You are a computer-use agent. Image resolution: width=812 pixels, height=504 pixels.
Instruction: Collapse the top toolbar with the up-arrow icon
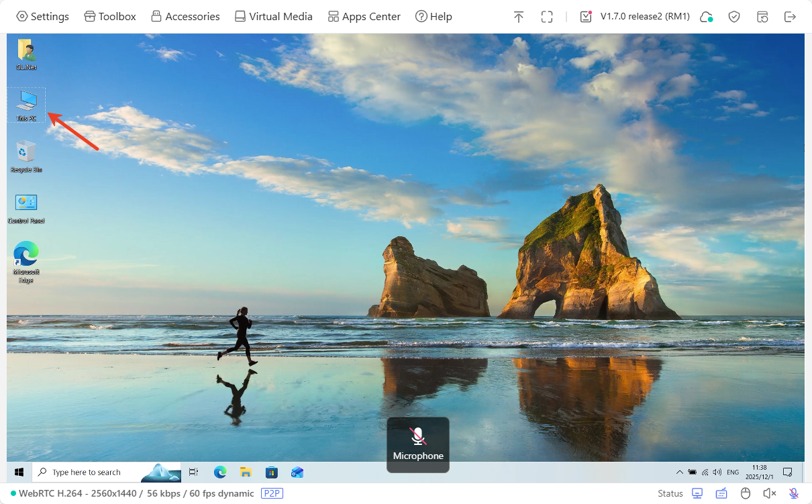coord(518,17)
